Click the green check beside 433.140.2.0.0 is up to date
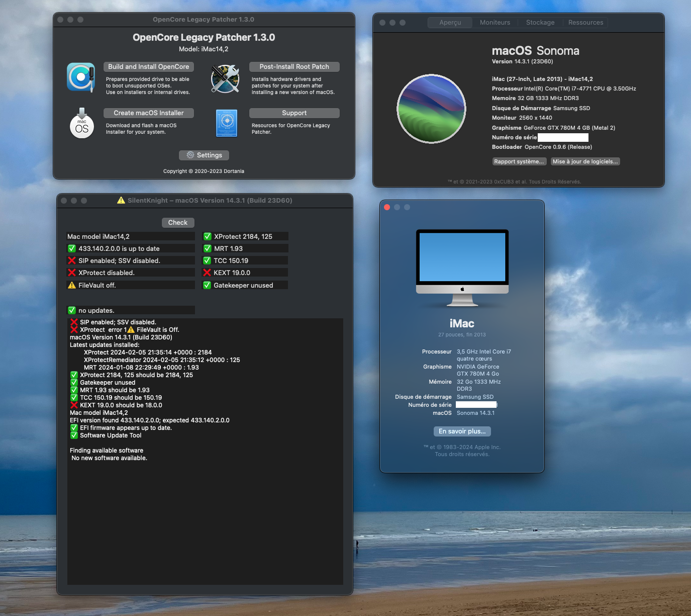 tap(72, 248)
